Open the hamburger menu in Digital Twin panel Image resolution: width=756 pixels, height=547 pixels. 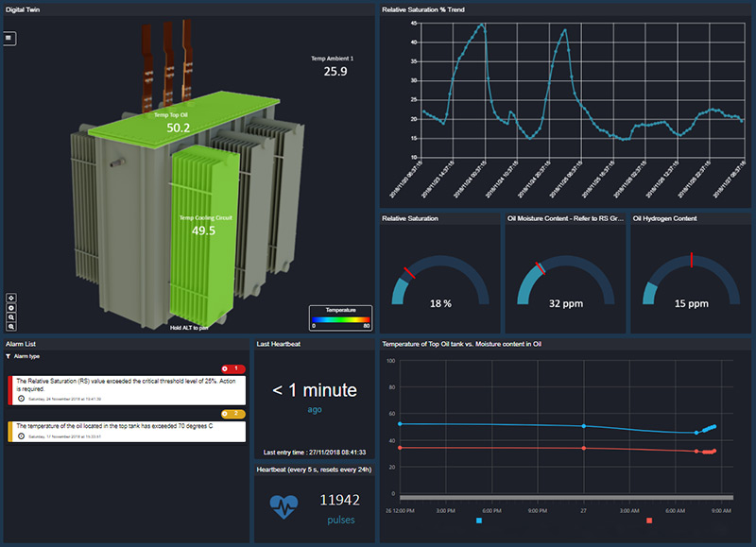9,38
